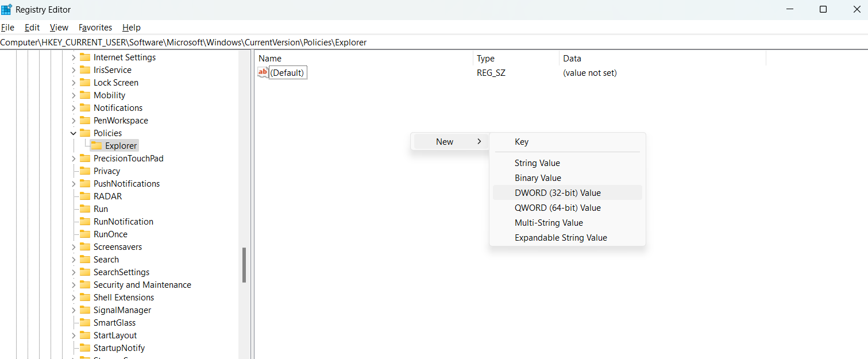Expand the PrecisionTouchPad tree node
868x359 pixels.
(x=74, y=159)
